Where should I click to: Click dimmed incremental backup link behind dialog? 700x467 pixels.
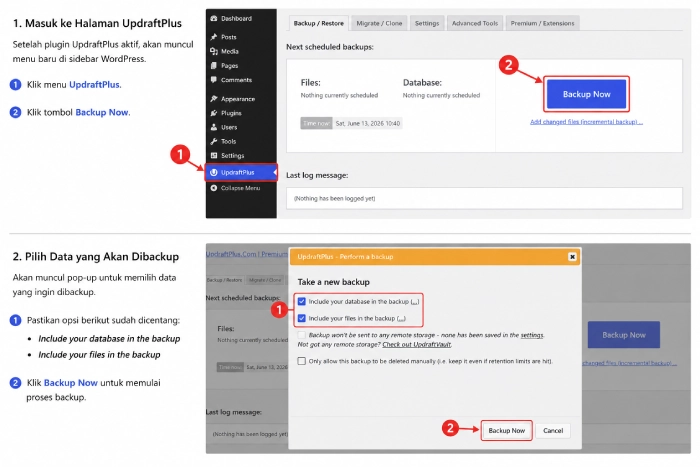coord(629,363)
